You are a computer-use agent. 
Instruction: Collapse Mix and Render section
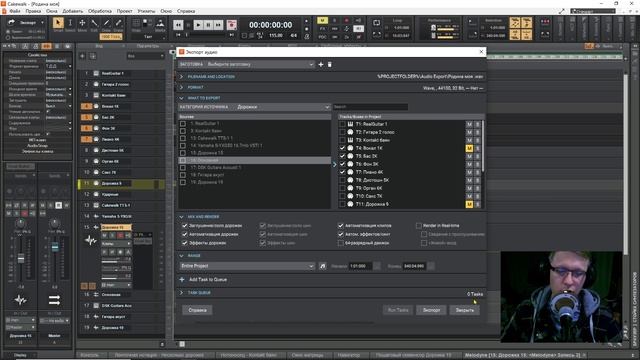(x=182, y=217)
